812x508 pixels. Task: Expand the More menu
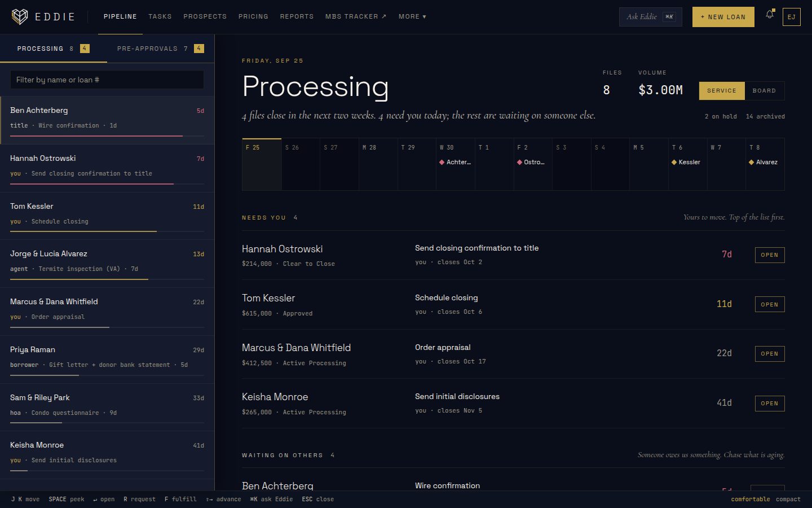pyautogui.click(x=412, y=17)
